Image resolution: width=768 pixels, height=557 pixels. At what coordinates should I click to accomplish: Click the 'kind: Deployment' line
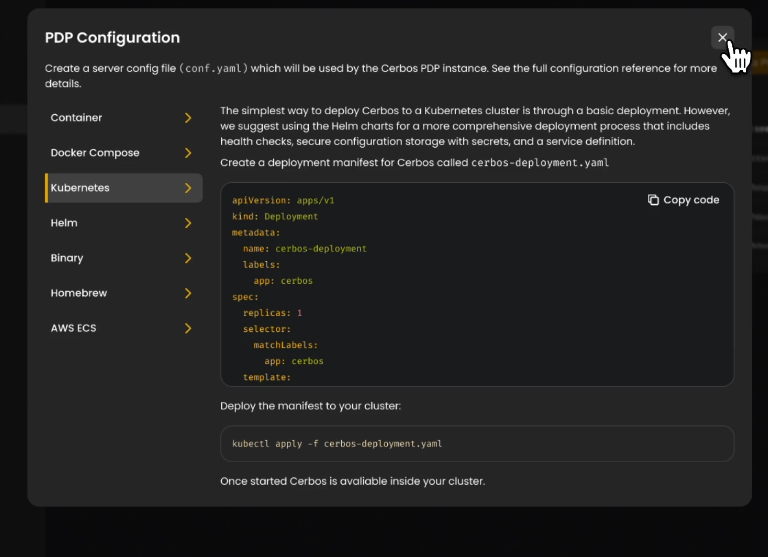(x=275, y=217)
